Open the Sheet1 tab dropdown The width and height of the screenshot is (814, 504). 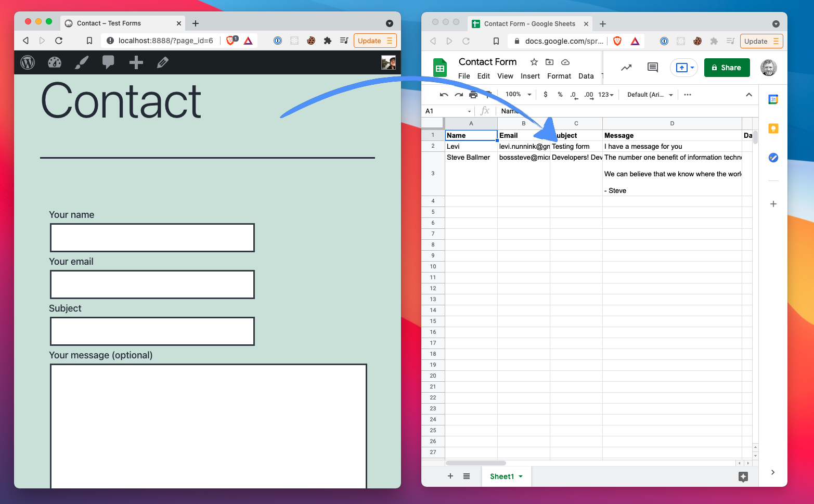[521, 476]
